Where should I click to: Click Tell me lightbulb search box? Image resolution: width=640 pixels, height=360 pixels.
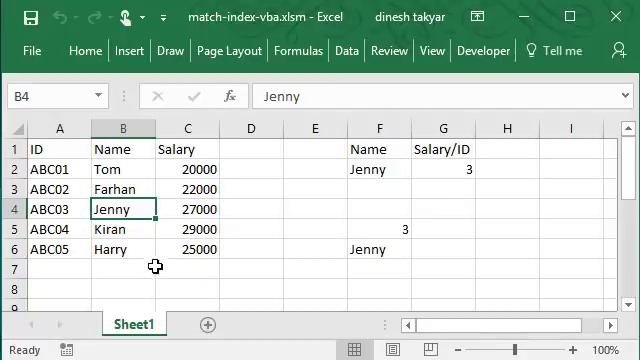pyautogui.click(x=554, y=51)
